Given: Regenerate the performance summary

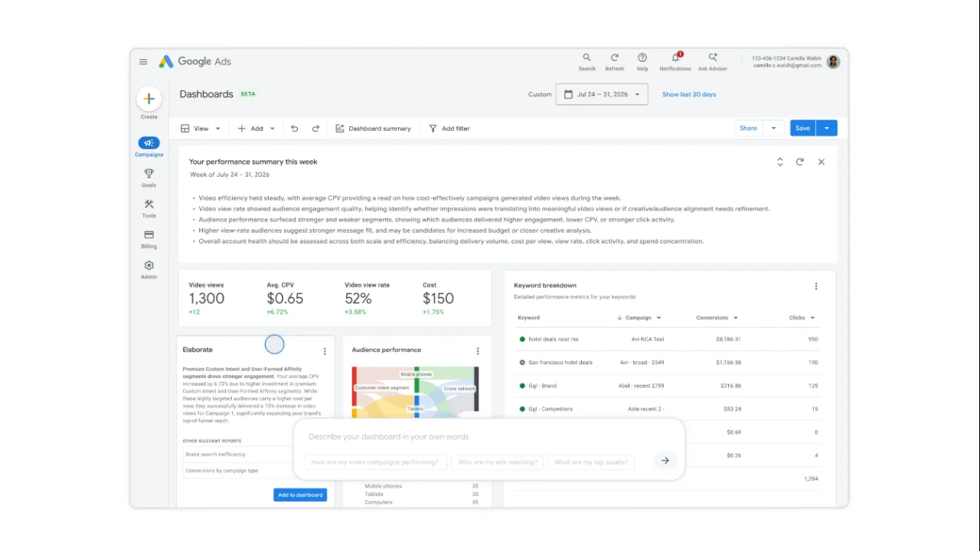Looking at the screenshot, I should coord(800,162).
